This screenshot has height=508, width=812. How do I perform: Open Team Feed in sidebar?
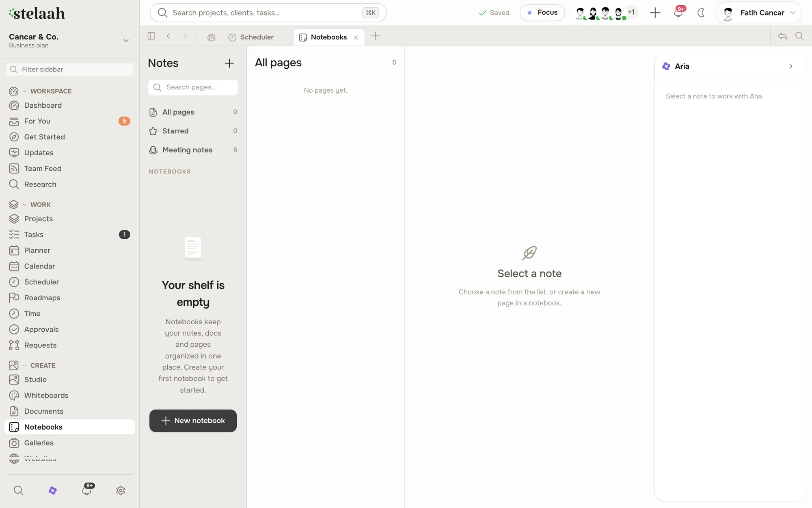click(x=69, y=169)
